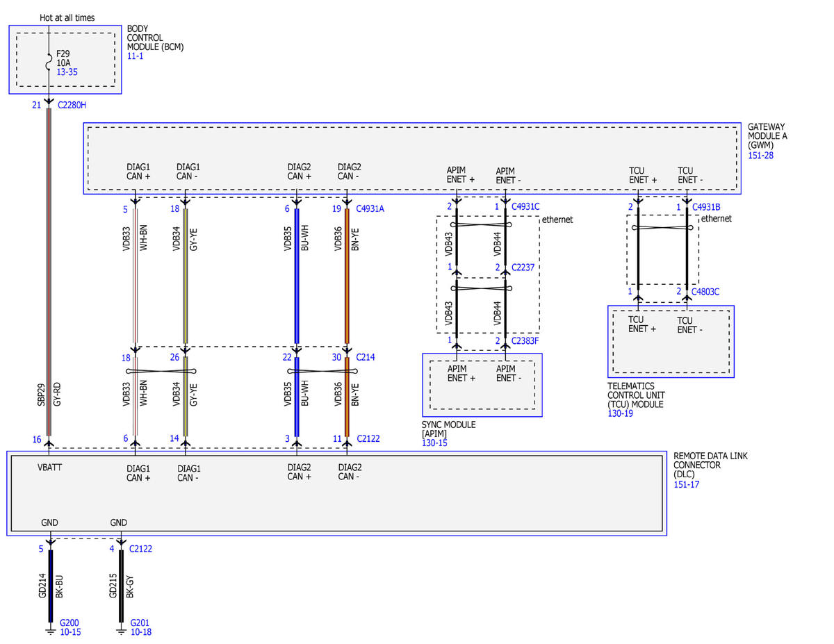The image size is (834, 644).
Task: Open fuse page reference 13-35
Action: pos(67,72)
